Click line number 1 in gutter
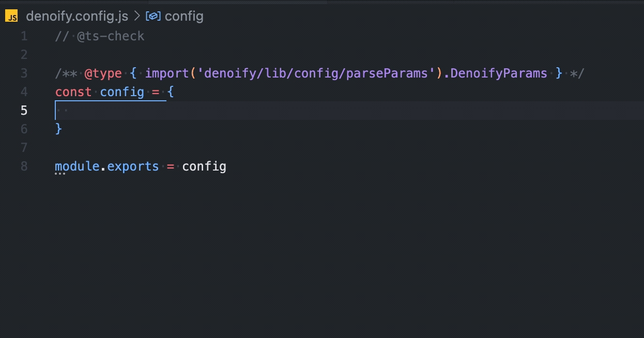The image size is (644, 338). (24, 36)
